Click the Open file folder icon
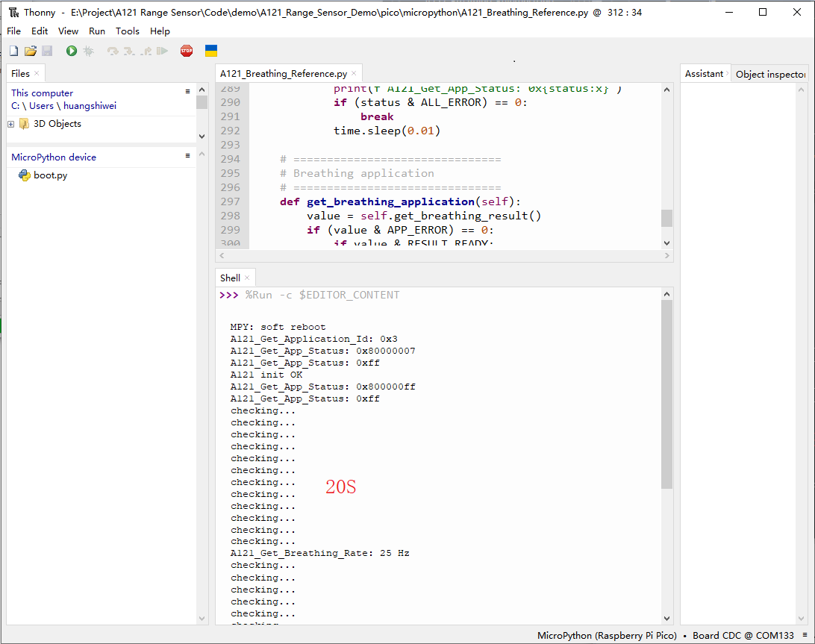 tap(30, 51)
